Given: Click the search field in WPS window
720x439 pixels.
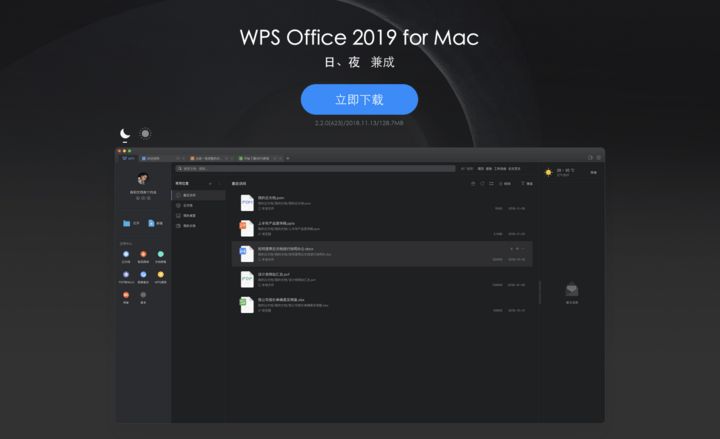Looking at the screenshot, I should point(315,169).
